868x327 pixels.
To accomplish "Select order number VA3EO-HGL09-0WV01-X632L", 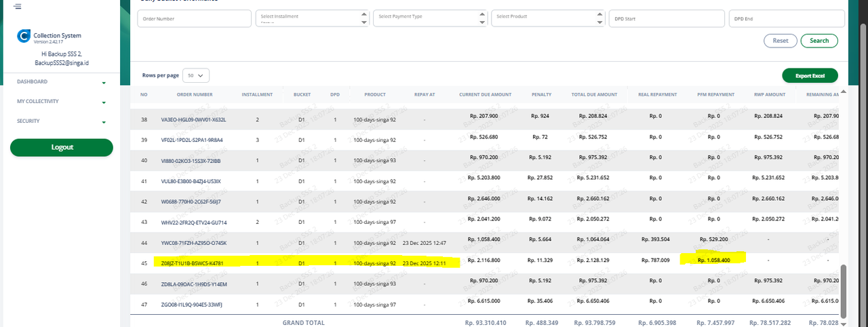I will [x=193, y=119].
